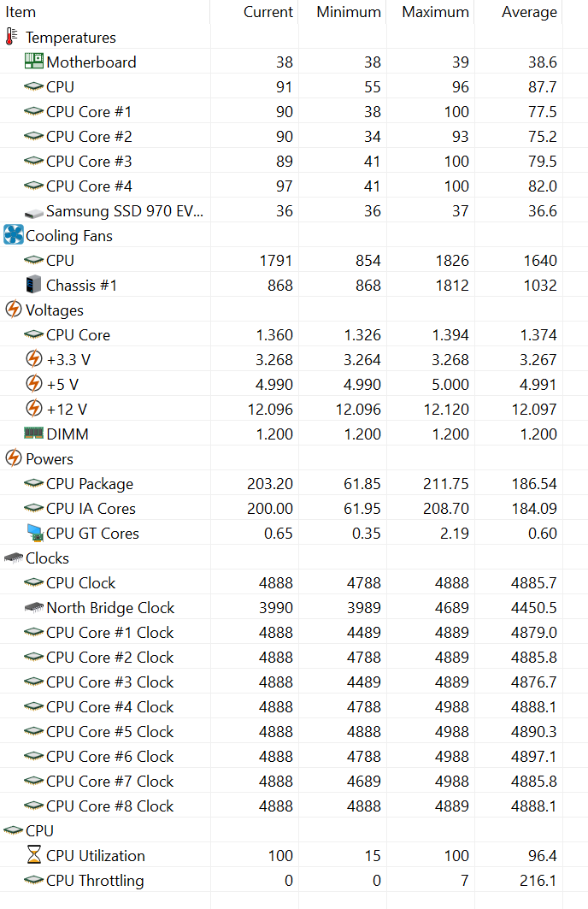Click the CPU GT Cores graphics icon
This screenshot has width=588, height=909.
click(35, 533)
